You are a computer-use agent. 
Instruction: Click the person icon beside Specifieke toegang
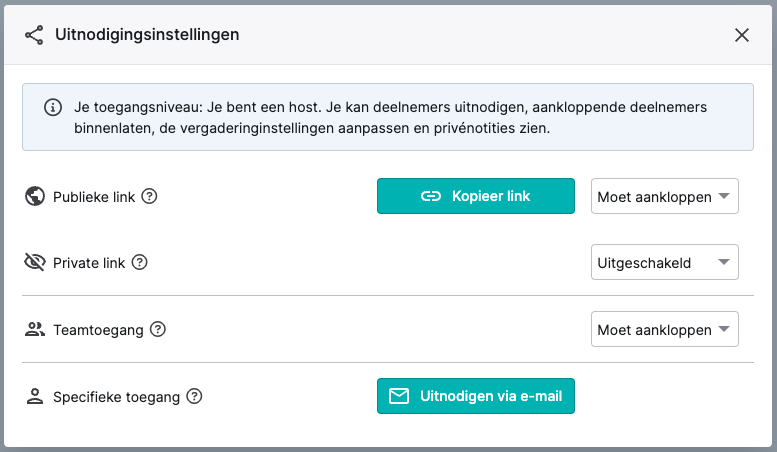tap(35, 396)
